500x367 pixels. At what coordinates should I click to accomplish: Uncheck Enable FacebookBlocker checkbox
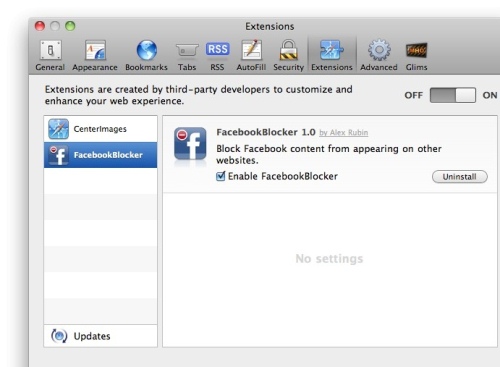(221, 176)
